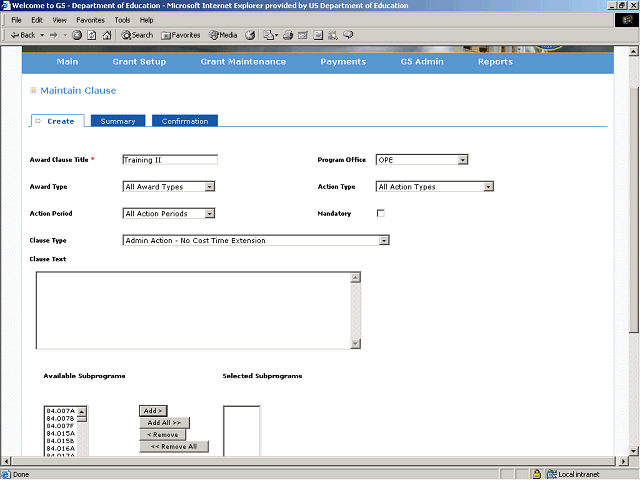This screenshot has height=480, width=640.
Task: Go to Main navigation item
Action: [x=67, y=62]
